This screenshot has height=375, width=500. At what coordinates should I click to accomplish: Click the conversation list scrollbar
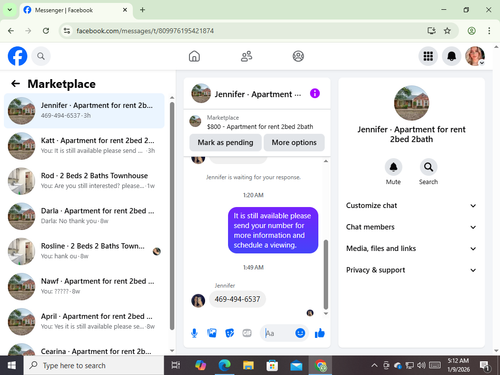coord(172,216)
